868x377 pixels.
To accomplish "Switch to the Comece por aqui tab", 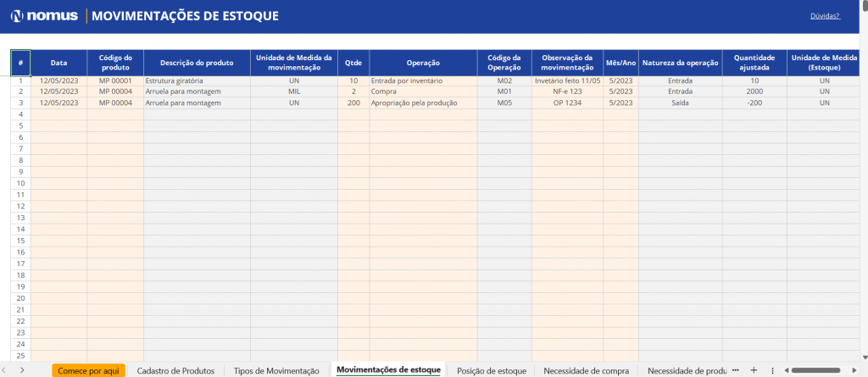I will (88, 370).
